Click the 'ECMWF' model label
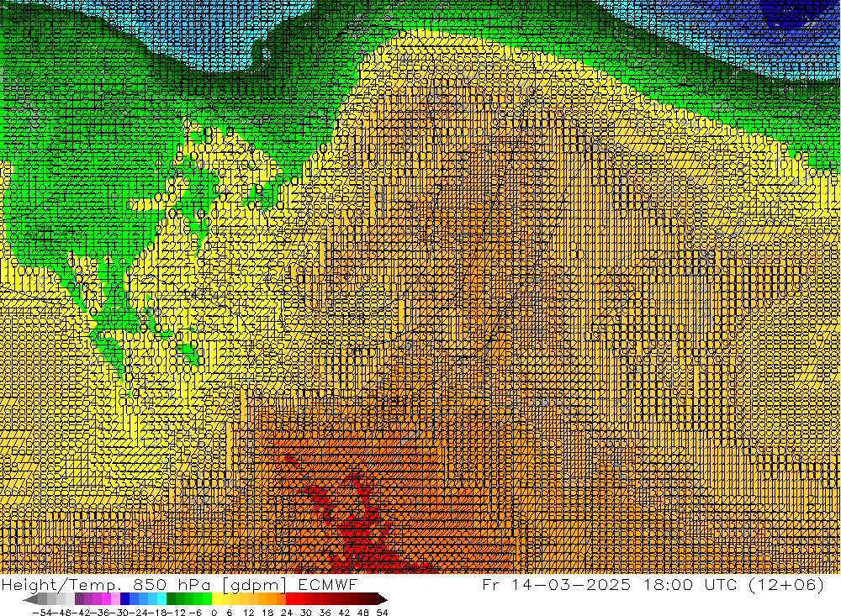Screen dimensions: 841x616 click(328, 585)
